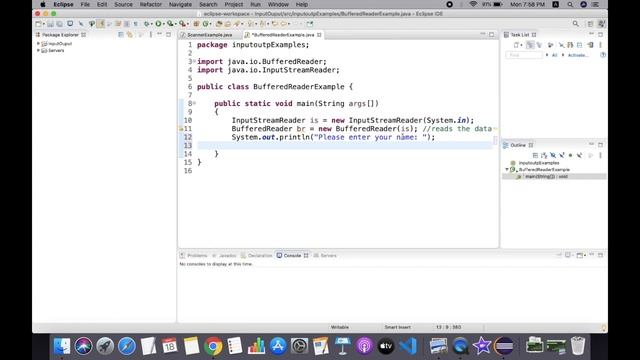Collapse the main method fold at line 8

click(194, 103)
